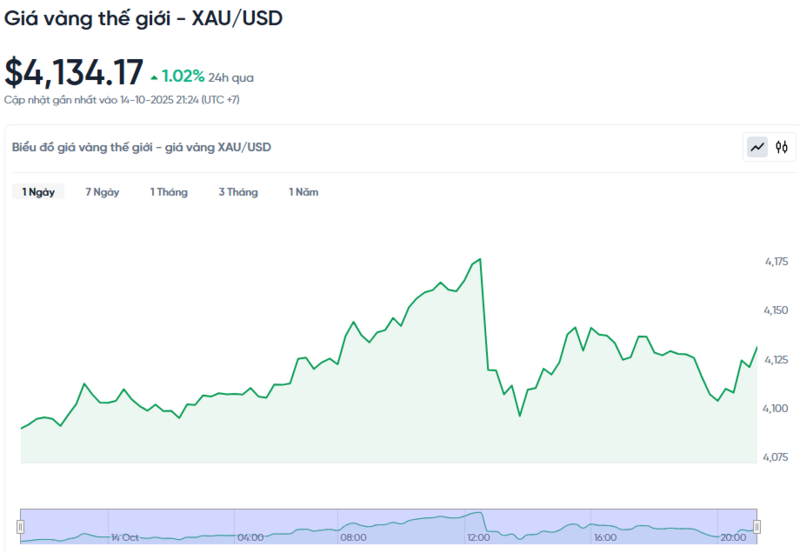The height and width of the screenshot is (553, 800).
Task: Select the 1 Ngày time range
Action: point(38,192)
